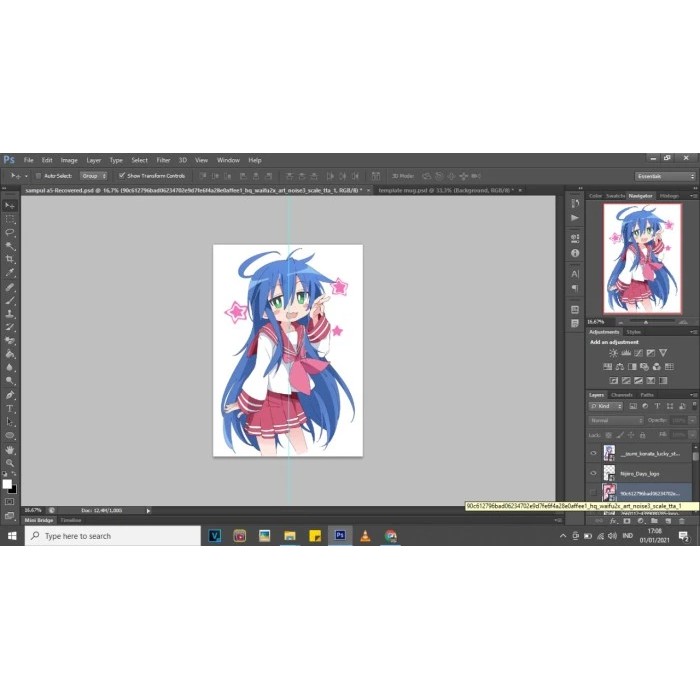Toggle Quick Mask mode
700x700 pixels.
point(9,502)
